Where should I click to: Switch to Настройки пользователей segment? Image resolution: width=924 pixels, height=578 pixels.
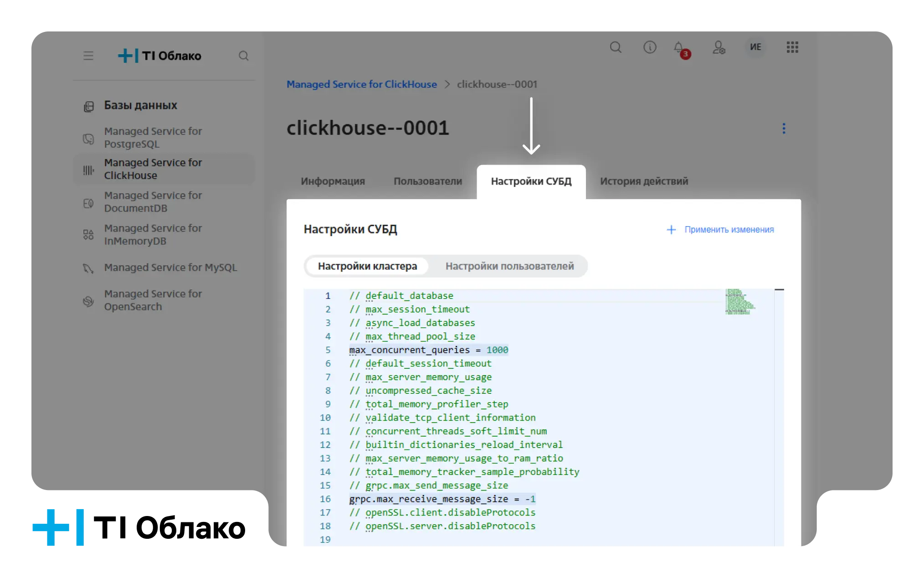(509, 266)
